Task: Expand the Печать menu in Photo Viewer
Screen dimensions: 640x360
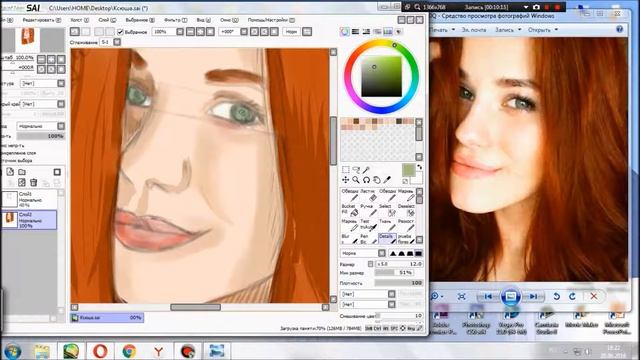Action: [x=442, y=30]
